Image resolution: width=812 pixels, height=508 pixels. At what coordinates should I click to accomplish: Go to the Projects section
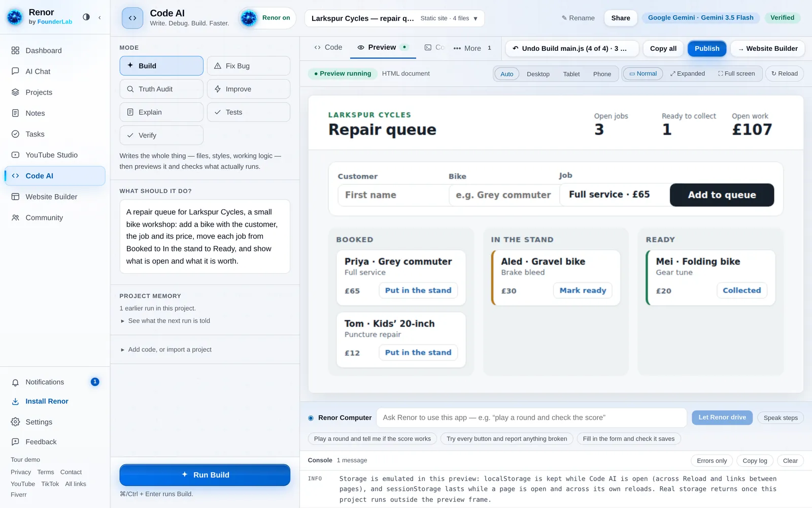click(55, 92)
